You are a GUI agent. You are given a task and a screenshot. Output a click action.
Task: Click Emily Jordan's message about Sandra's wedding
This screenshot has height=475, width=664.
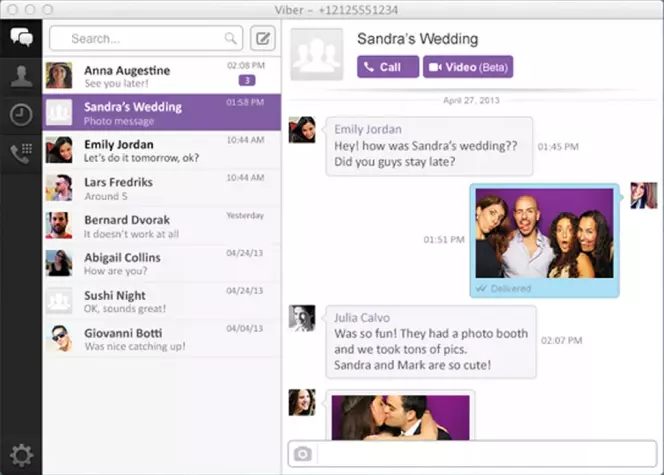click(429, 146)
